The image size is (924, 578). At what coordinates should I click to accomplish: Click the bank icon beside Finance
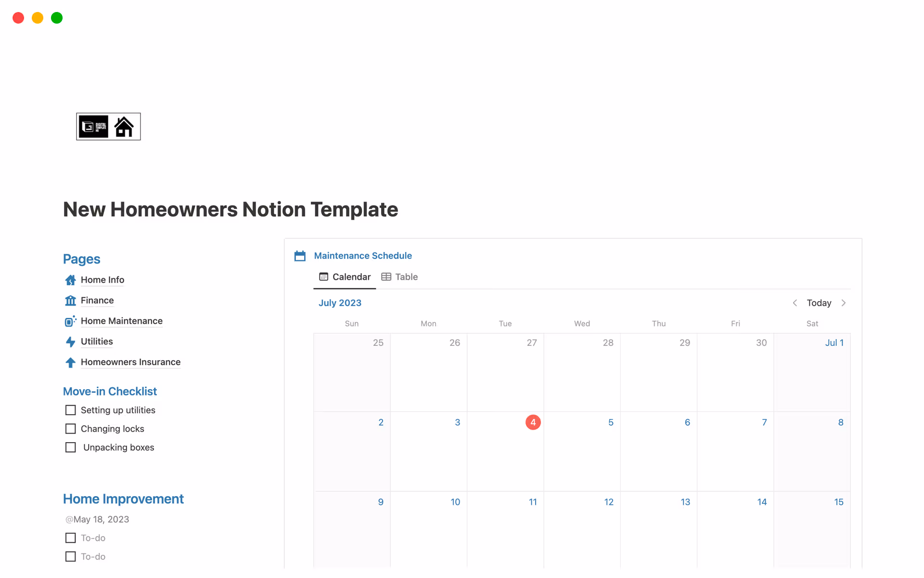click(70, 301)
